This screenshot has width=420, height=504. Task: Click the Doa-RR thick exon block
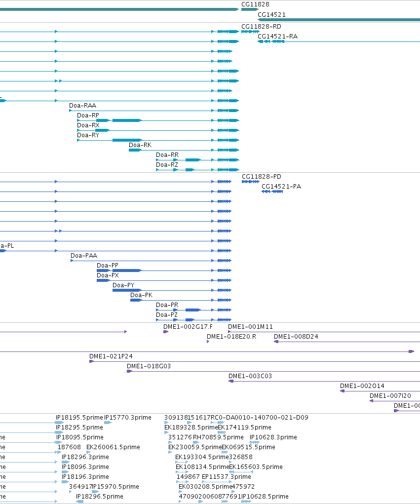(x=193, y=160)
